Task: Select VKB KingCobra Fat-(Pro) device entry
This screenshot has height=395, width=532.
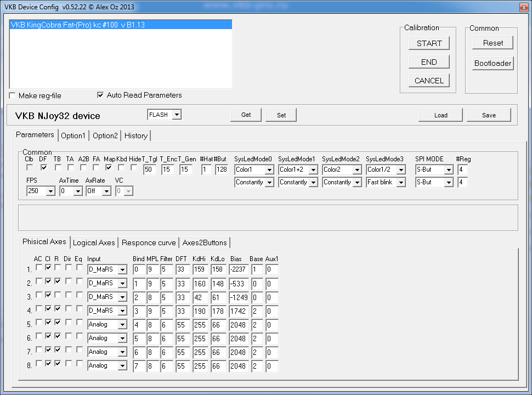Action: 121,25
